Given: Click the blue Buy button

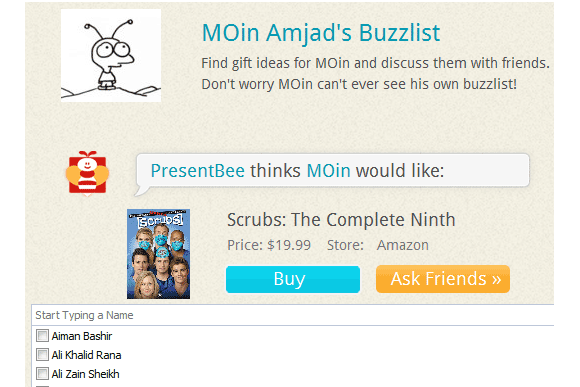Looking at the screenshot, I should [x=293, y=279].
